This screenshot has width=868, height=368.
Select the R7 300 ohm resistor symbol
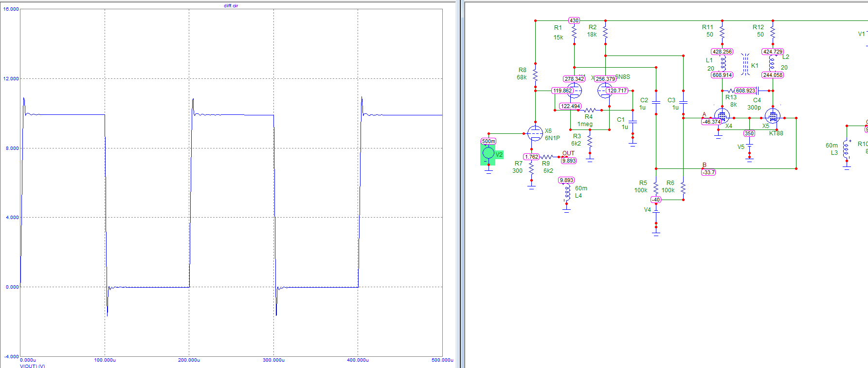click(x=531, y=169)
